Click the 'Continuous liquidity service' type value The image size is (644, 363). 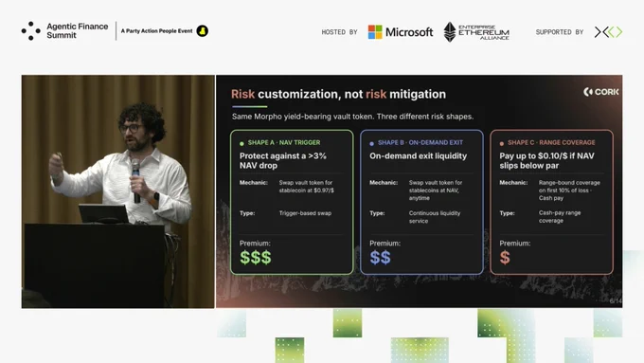coord(435,217)
